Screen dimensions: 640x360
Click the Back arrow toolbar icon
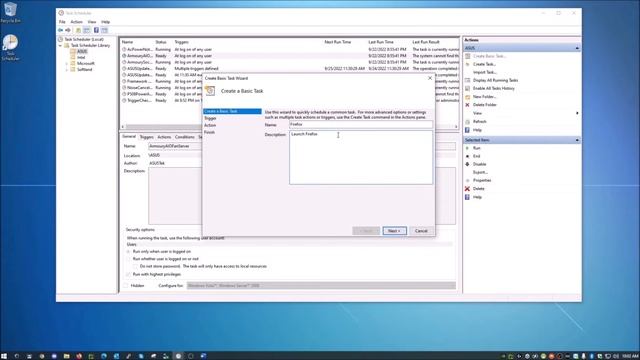click(60, 30)
